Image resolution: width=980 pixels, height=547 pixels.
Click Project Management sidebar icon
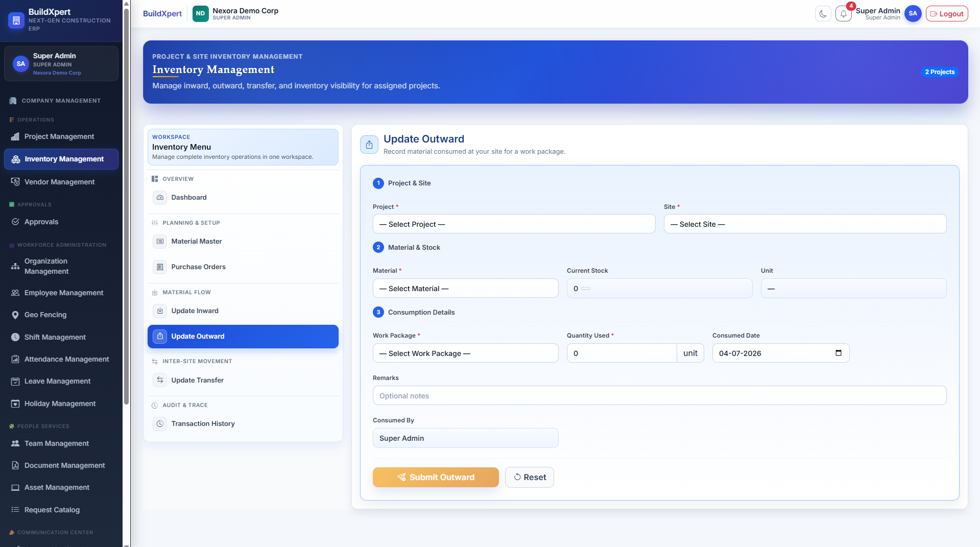[15, 136]
